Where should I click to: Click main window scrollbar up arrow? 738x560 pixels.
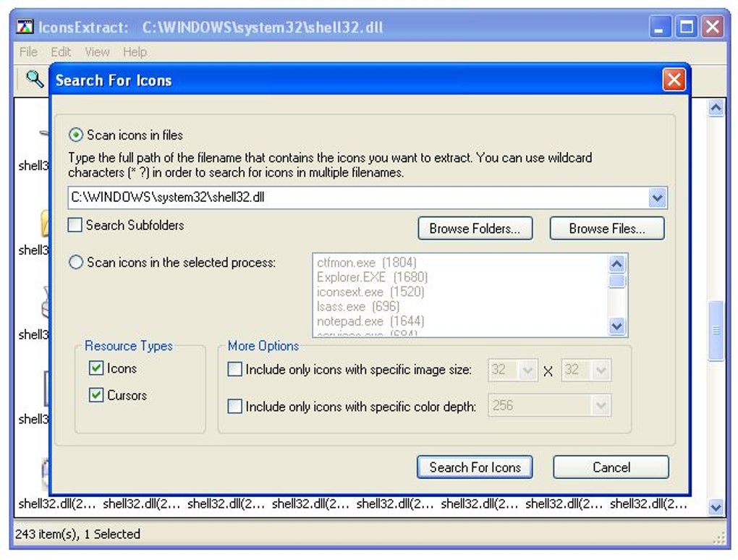(716, 109)
